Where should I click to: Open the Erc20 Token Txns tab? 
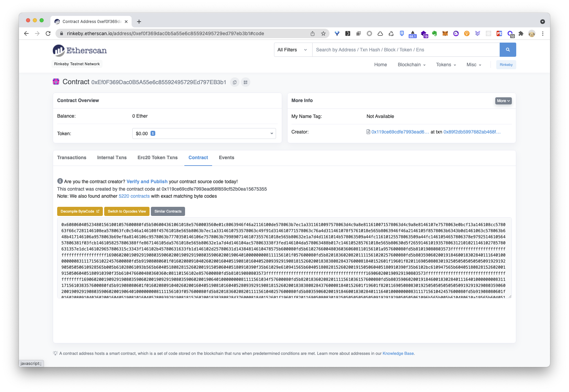pyautogui.click(x=157, y=157)
